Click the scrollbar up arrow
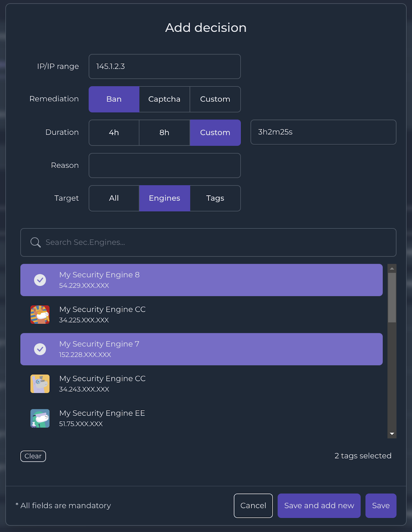This screenshot has height=532, width=412. click(x=392, y=268)
